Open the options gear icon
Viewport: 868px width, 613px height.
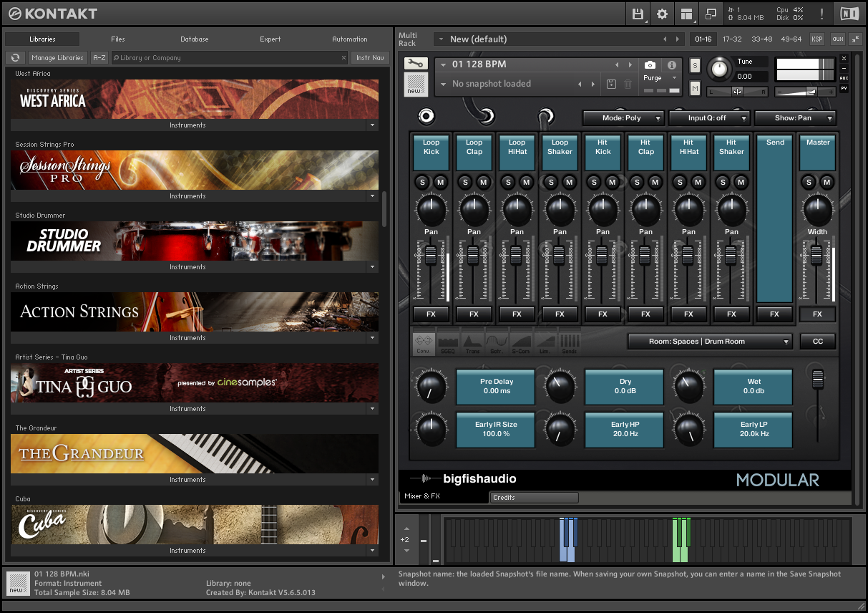pyautogui.click(x=662, y=14)
